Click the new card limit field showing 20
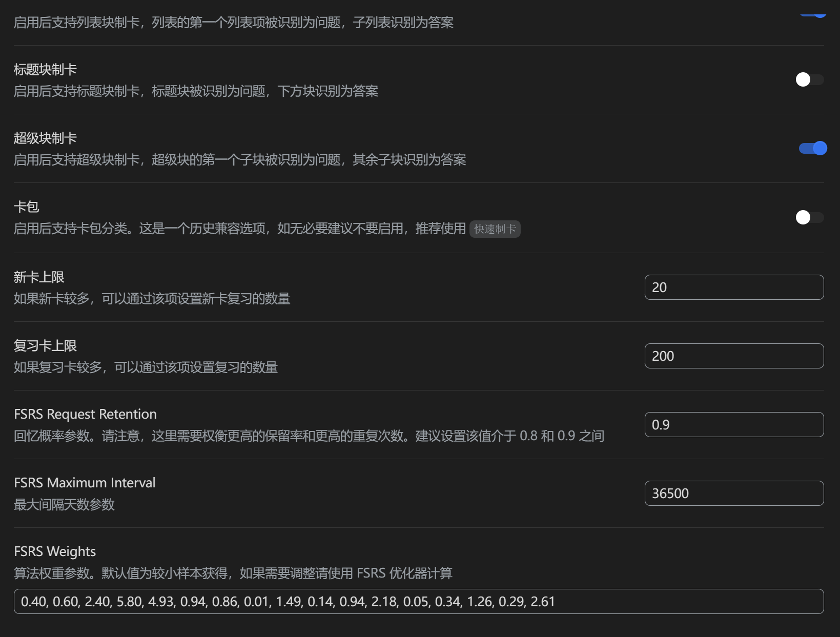Image resolution: width=840 pixels, height=637 pixels. tap(734, 287)
